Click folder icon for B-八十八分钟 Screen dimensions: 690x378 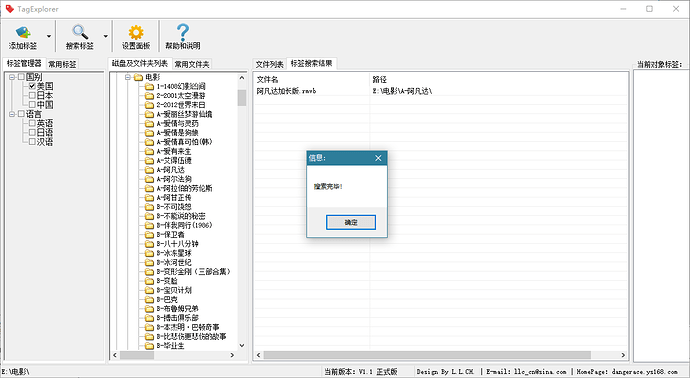click(x=150, y=244)
